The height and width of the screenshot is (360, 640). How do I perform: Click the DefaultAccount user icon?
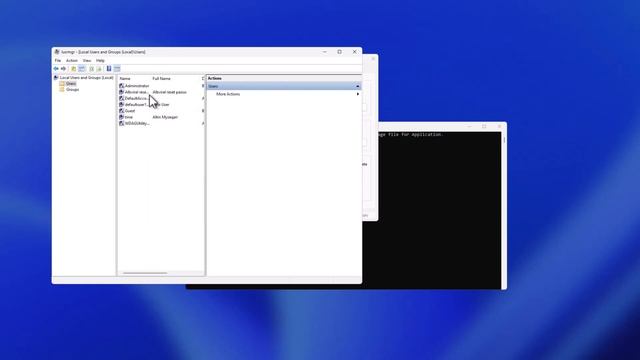pyautogui.click(x=121, y=98)
